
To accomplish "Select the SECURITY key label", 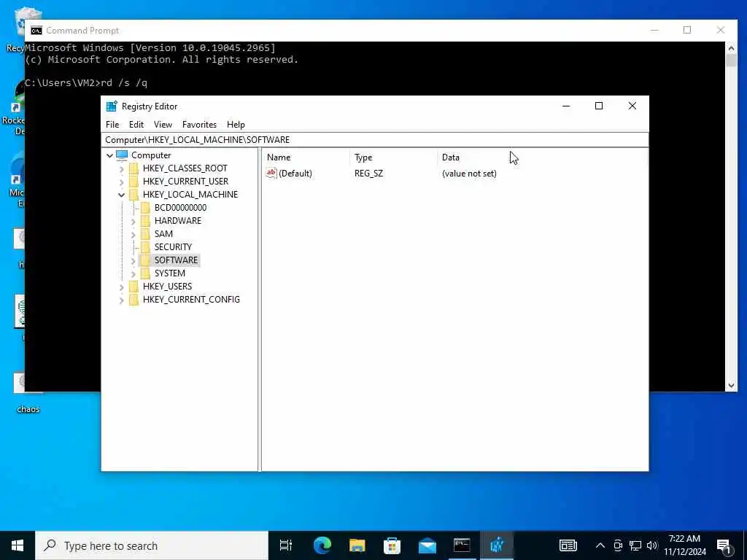I will point(173,246).
